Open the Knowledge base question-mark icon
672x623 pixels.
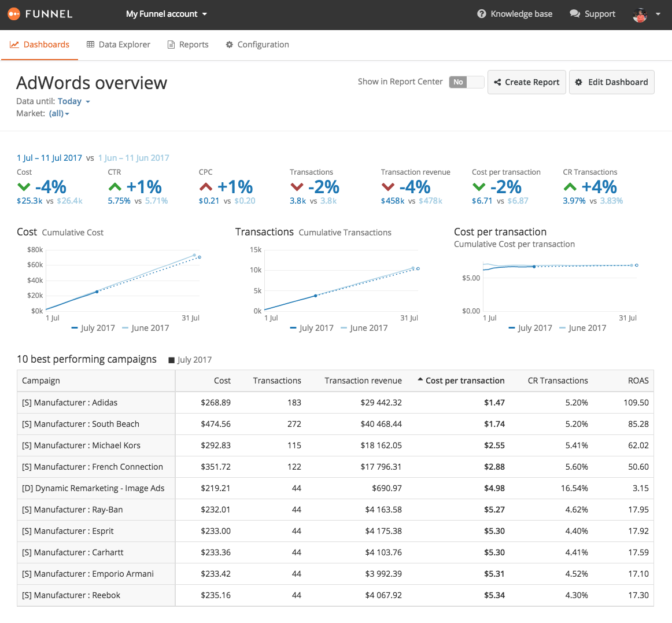coord(482,14)
